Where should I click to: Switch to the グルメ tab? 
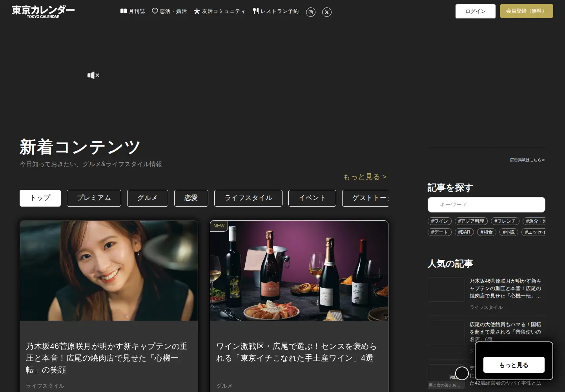[x=148, y=198]
